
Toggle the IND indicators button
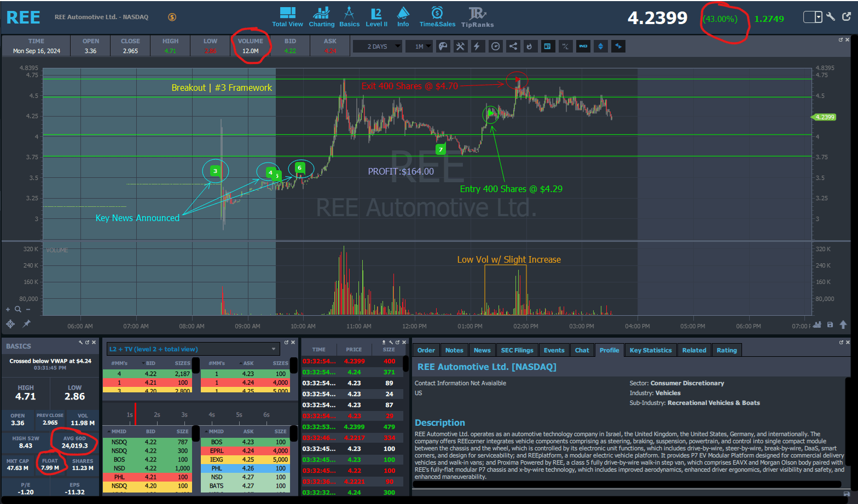pos(583,47)
